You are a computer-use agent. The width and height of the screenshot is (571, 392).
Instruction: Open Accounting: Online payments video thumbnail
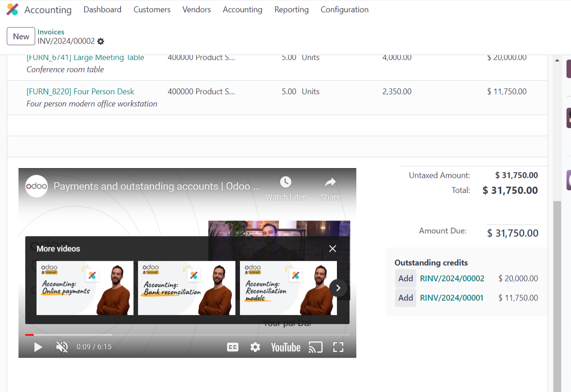coord(85,288)
